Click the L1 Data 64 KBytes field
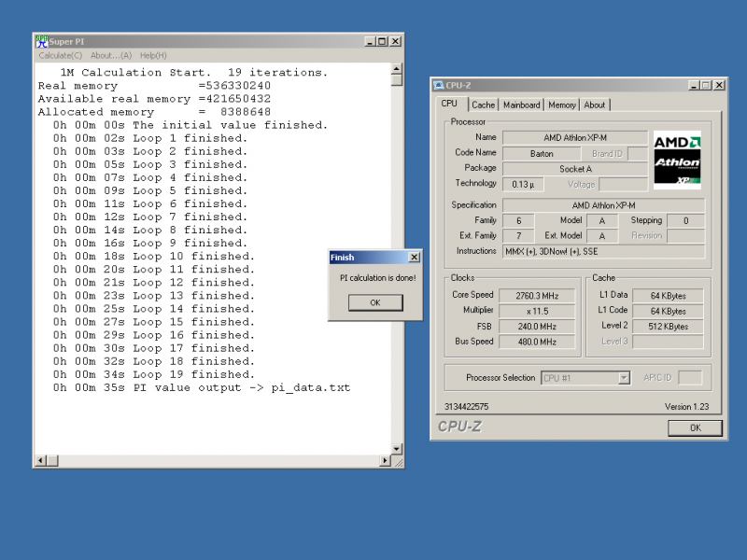Image resolution: width=747 pixels, height=560 pixels. (x=668, y=296)
